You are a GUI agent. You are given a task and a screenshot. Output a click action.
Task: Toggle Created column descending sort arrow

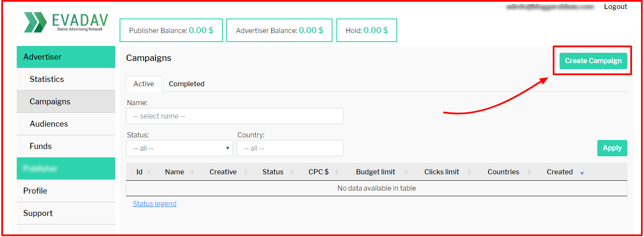point(582,173)
